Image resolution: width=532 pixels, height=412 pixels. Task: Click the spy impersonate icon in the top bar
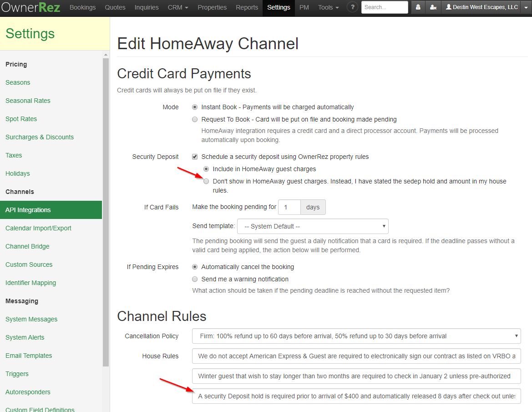click(418, 7)
